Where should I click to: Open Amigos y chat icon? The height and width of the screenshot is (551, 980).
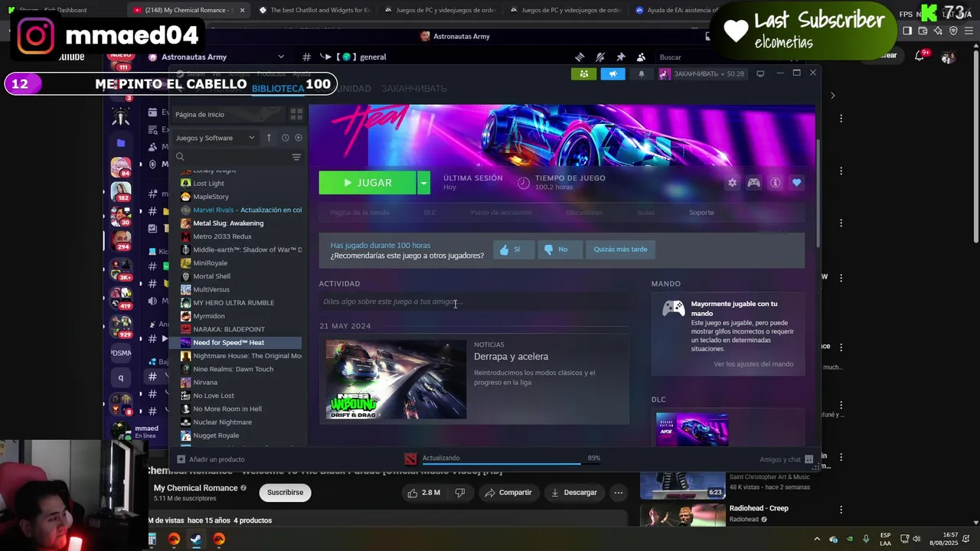coord(810,459)
